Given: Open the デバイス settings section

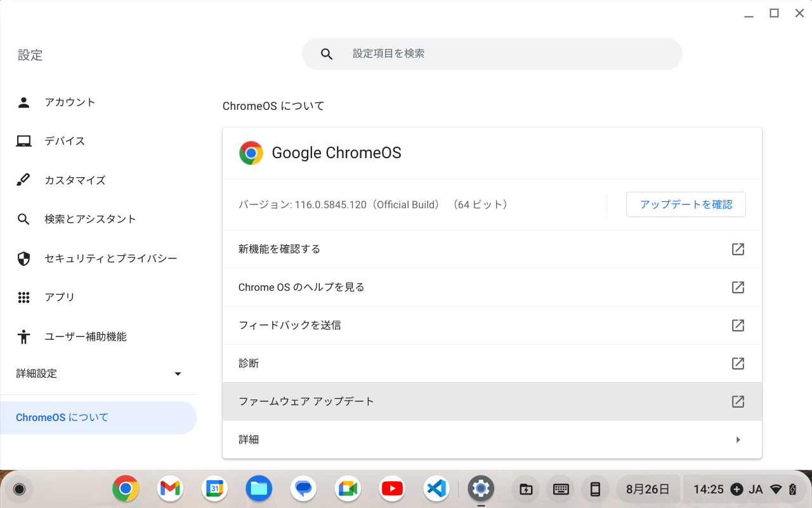Looking at the screenshot, I should (98, 141).
